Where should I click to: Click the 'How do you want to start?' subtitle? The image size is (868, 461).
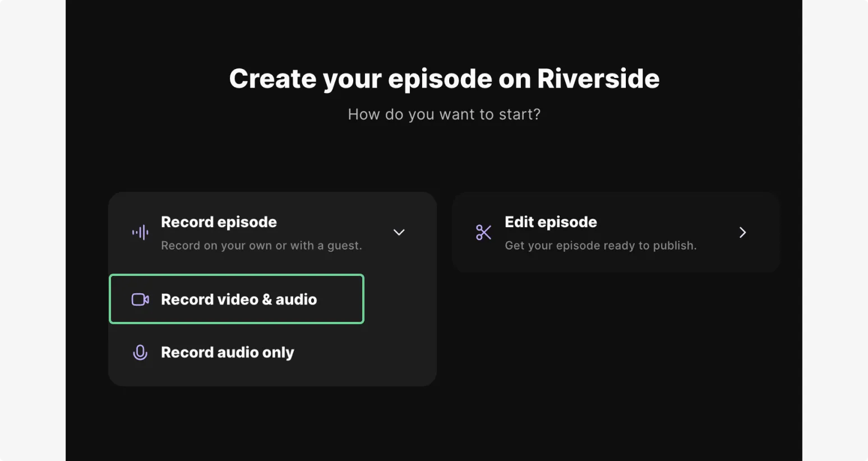(444, 114)
